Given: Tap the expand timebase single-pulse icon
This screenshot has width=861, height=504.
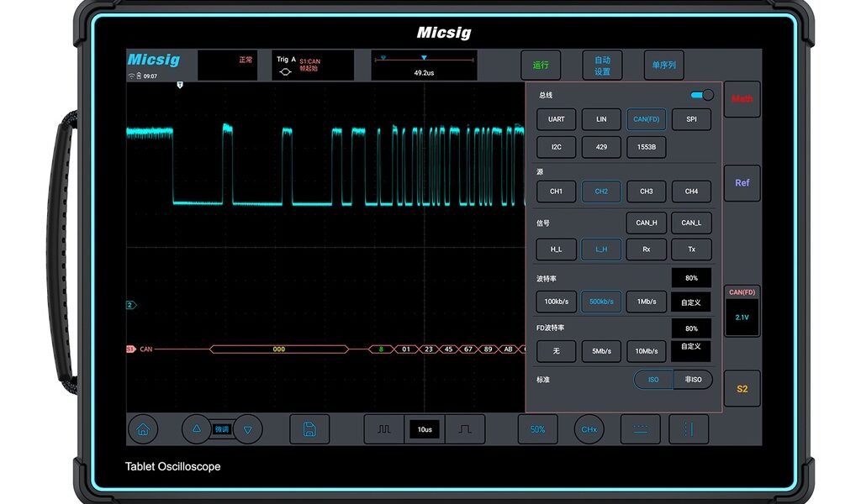Looking at the screenshot, I should pyautogui.click(x=465, y=429).
